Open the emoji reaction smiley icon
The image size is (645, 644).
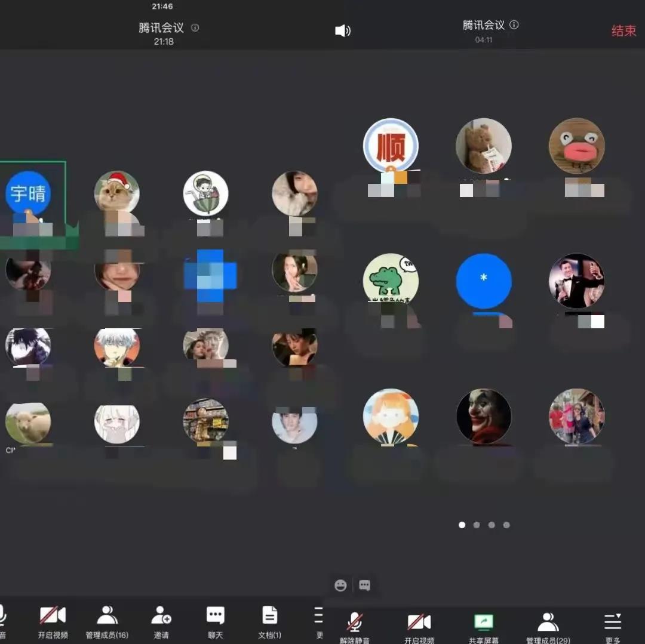tap(340, 586)
